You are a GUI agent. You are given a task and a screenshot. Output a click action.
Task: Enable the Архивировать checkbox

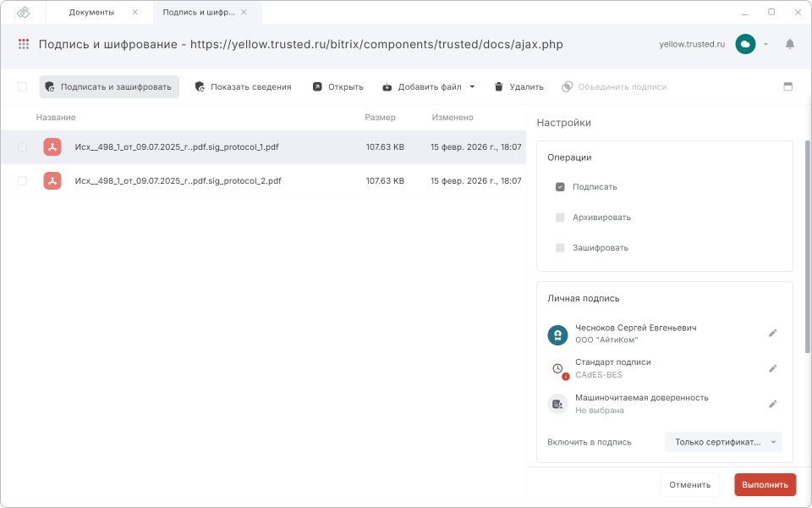tap(560, 218)
